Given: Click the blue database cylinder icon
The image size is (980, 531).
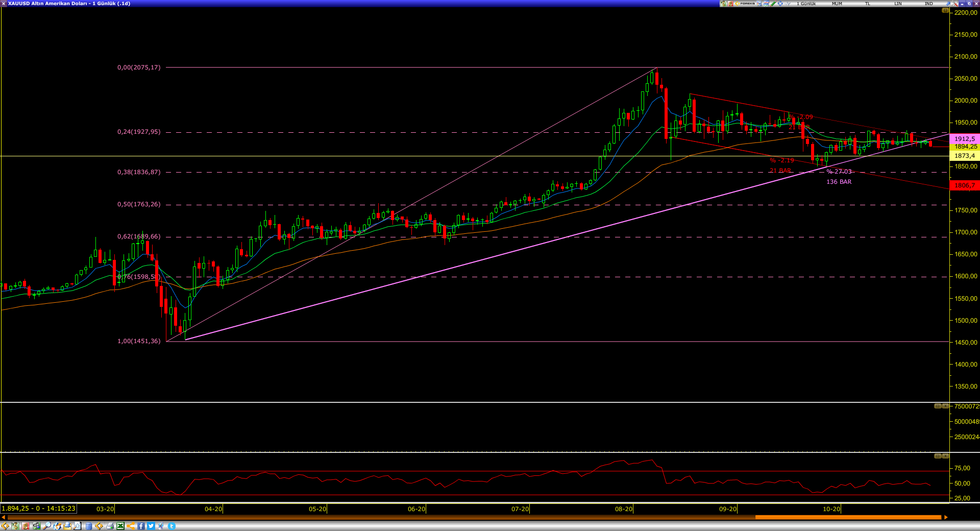Looking at the screenshot, I should point(89,526).
